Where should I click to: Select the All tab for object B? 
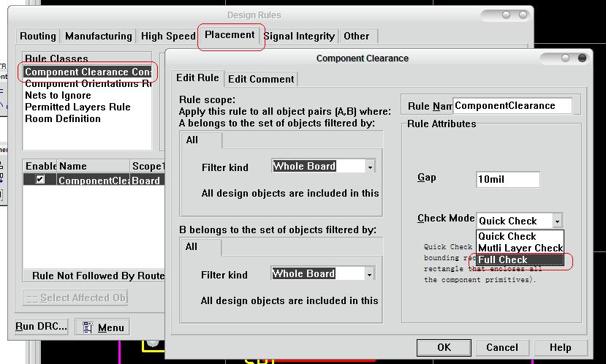coord(200,246)
